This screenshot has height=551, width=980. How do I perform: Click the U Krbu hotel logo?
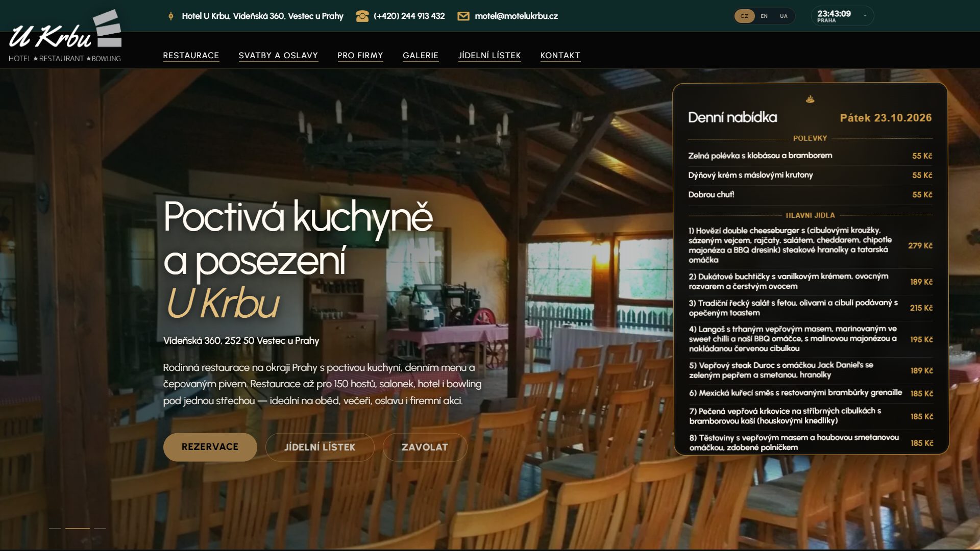click(65, 36)
